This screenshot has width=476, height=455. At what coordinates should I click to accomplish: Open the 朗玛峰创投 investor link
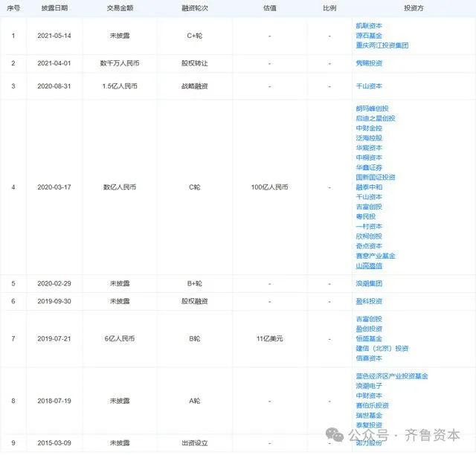click(x=372, y=109)
